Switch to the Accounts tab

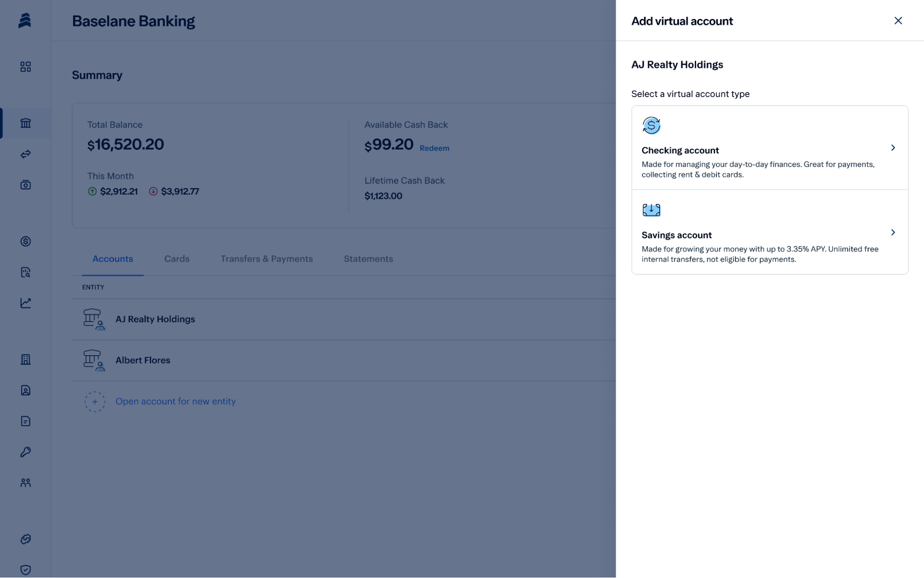point(113,259)
